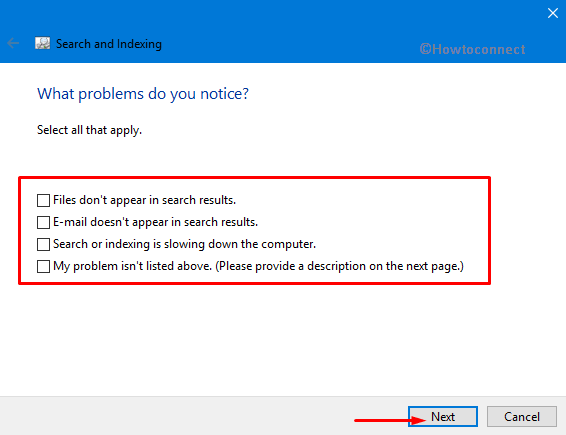Click the Search and Indexing troubleshooter icon
Viewport: 566px width, 435px height.
(43, 43)
